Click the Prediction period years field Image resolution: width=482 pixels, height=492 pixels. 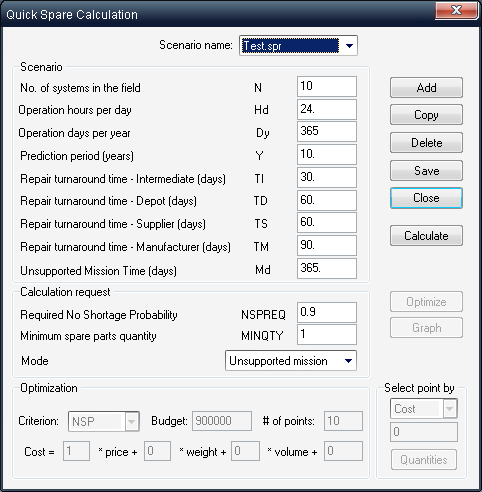click(327, 154)
